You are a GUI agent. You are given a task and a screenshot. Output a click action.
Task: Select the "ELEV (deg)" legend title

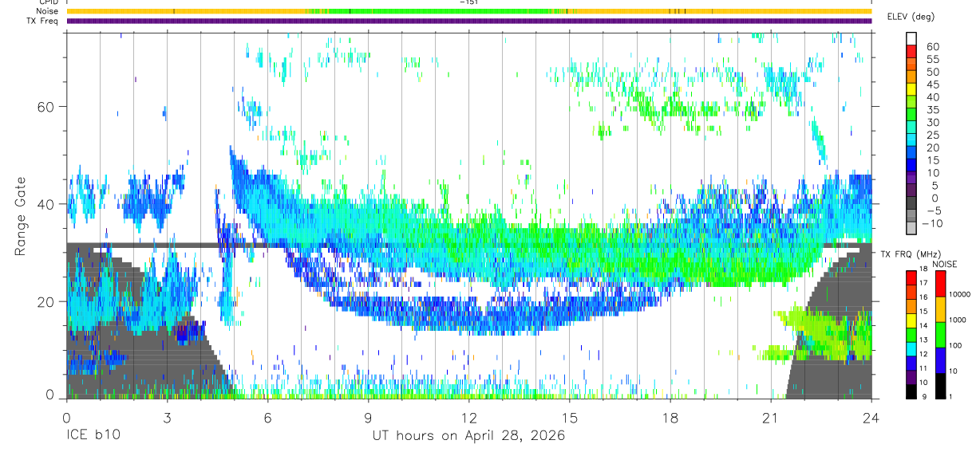[x=911, y=17]
